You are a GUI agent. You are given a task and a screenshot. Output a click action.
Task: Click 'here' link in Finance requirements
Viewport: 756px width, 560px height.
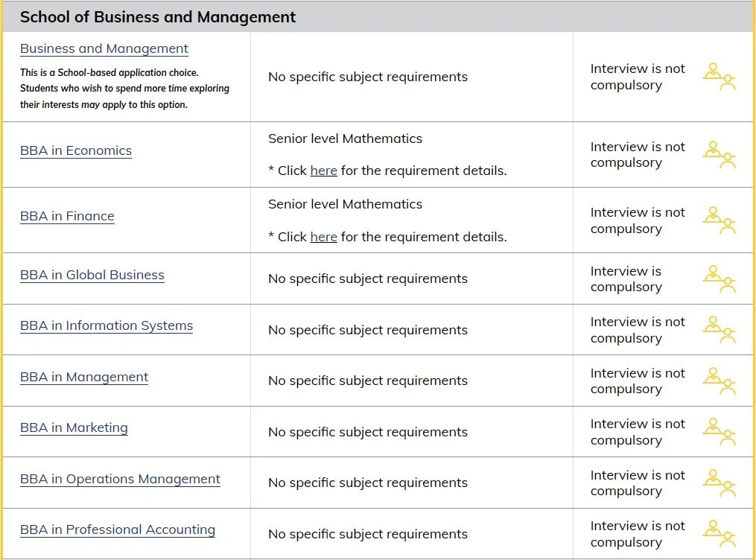tap(323, 237)
